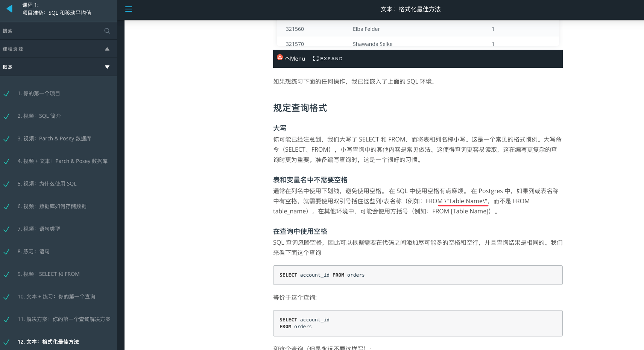The image size is (644, 350).
Task: Toggle completion mark for 9. 视频：SELECT 和 FROM
Action: tap(6, 274)
